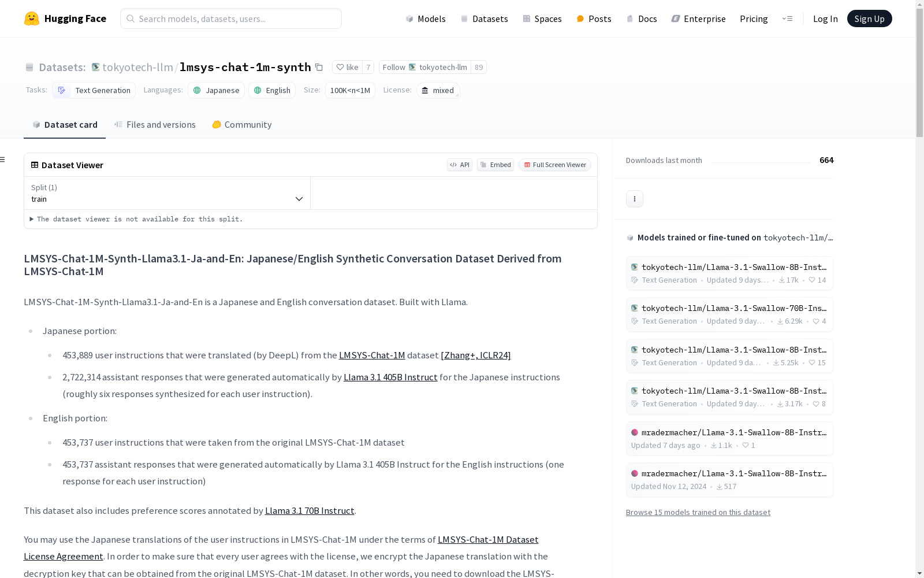Click the follower count 89
This screenshot has height=578, width=924.
click(x=479, y=67)
